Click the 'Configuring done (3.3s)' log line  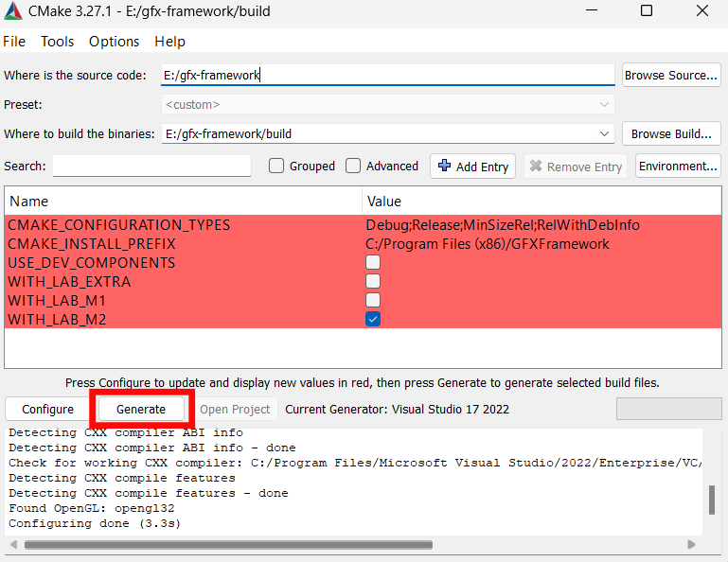pyautogui.click(x=95, y=523)
